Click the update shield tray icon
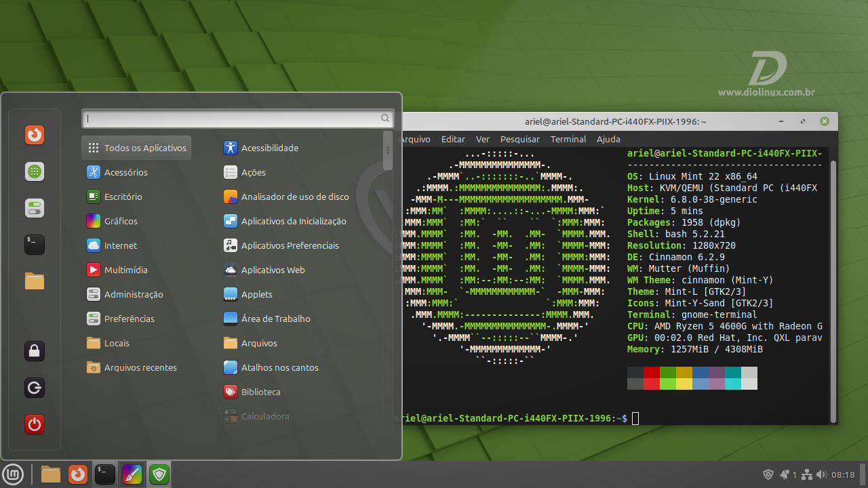 point(768,474)
